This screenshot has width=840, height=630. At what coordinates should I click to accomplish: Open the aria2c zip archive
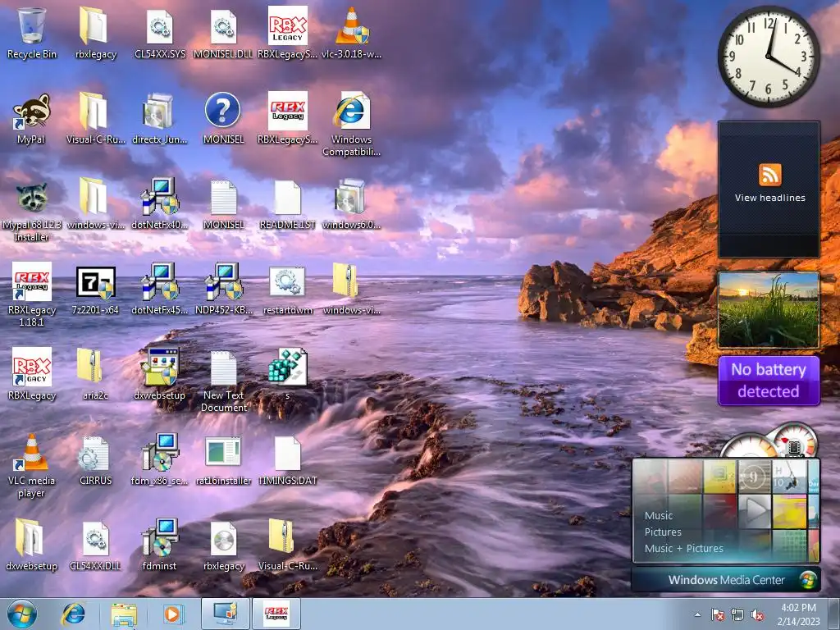pos(95,374)
